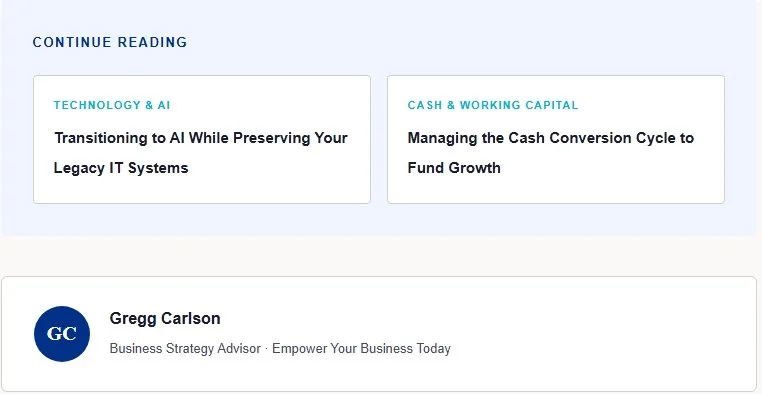Open Managing the Cash Conversion Cycle article
The height and width of the screenshot is (394, 762).
tap(551, 153)
